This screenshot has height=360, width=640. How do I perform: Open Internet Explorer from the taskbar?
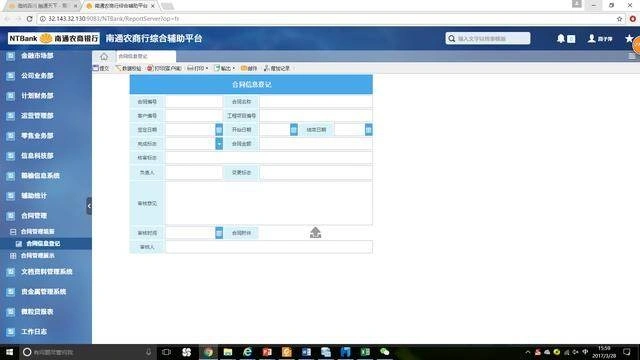pos(247,352)
